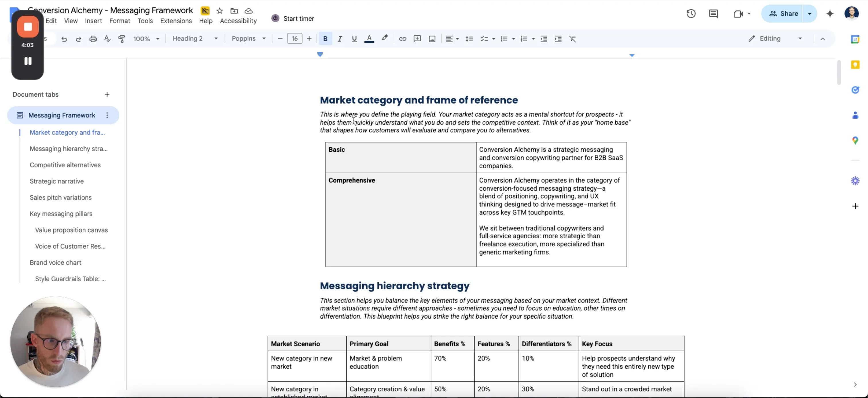Open the Poppins font dropdown
The width and height of the screenshot is (868, 398).
[x=248, y=38]
